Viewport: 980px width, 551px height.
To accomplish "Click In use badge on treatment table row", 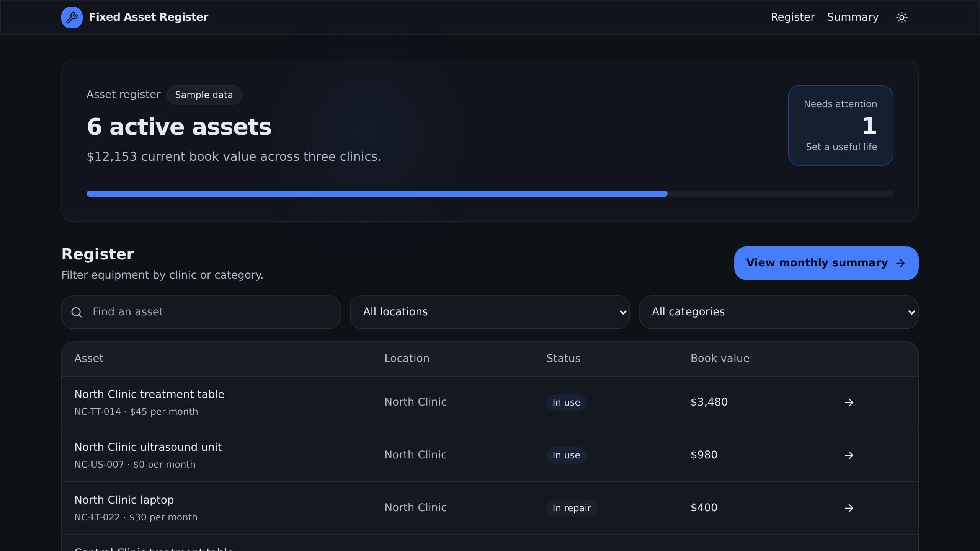I will click(566, 403).
